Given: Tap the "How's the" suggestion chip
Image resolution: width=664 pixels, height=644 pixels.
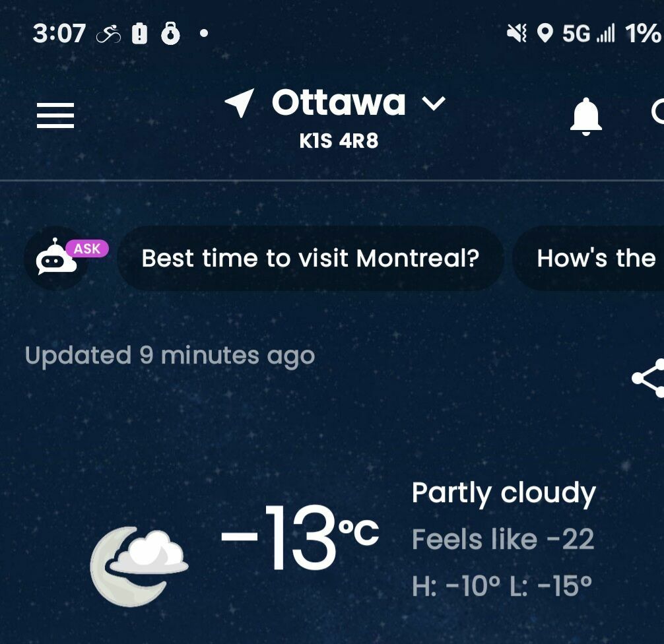Looking at the screenshot, I should coord(595,259).
